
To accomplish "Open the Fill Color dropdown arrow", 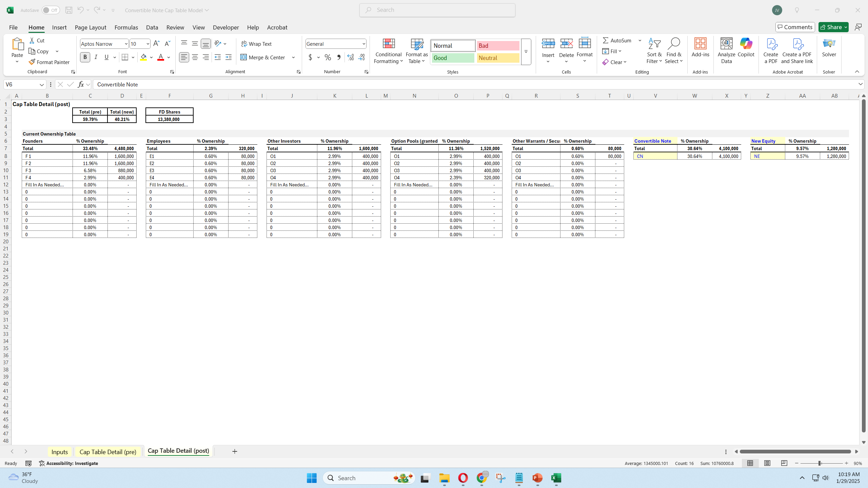I will [x=151, y=57].
